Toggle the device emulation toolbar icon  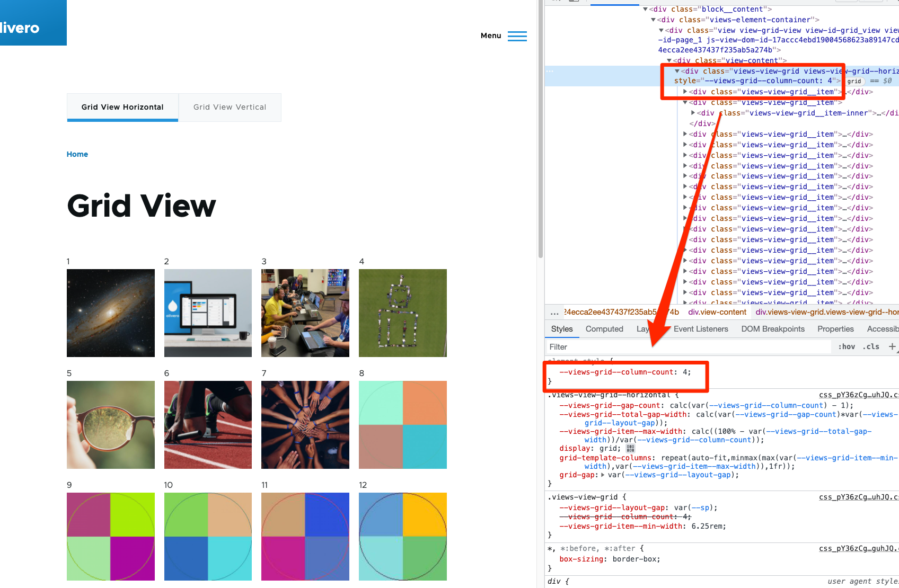click(574, 2)
